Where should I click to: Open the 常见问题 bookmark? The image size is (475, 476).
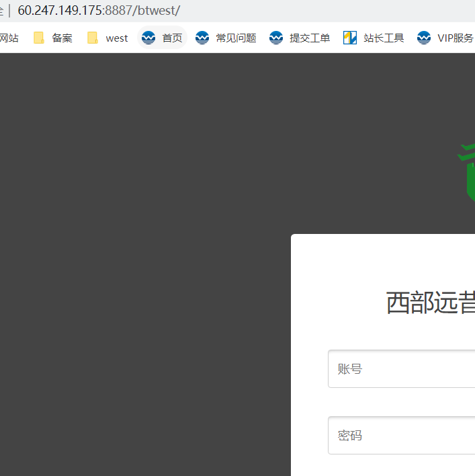click(226, 38)
